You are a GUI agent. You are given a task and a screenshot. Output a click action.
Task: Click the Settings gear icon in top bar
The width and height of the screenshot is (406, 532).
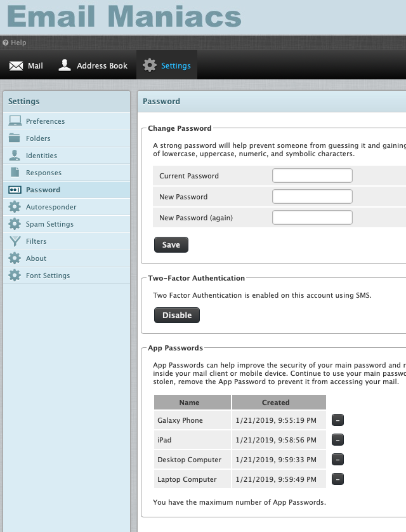pos(150,65)
